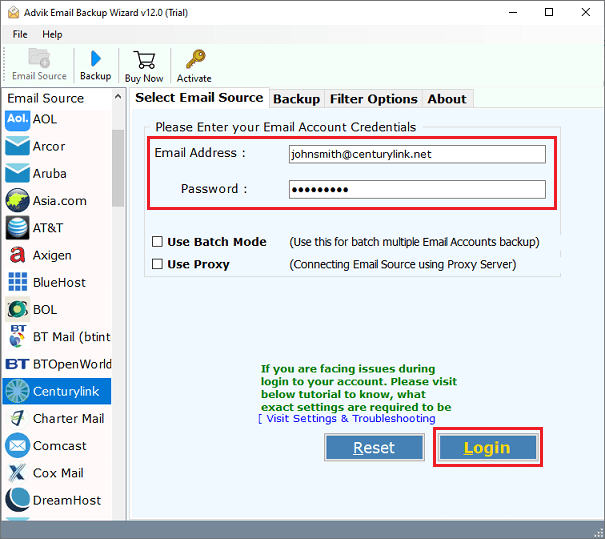Select the AOL logo icon in sidebar

pos(17,120)
